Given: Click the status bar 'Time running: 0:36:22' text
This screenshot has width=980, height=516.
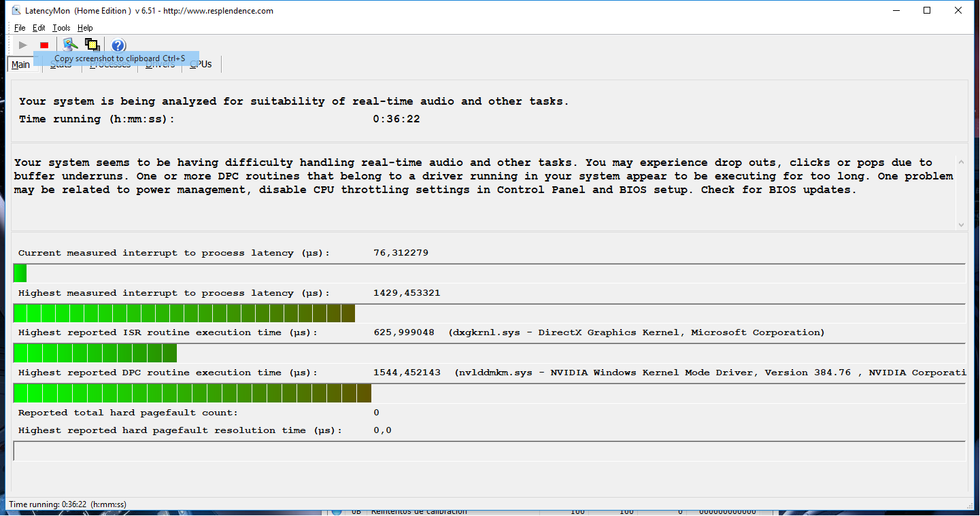Looking at the screenshot, I should click(x=67, y=504).
